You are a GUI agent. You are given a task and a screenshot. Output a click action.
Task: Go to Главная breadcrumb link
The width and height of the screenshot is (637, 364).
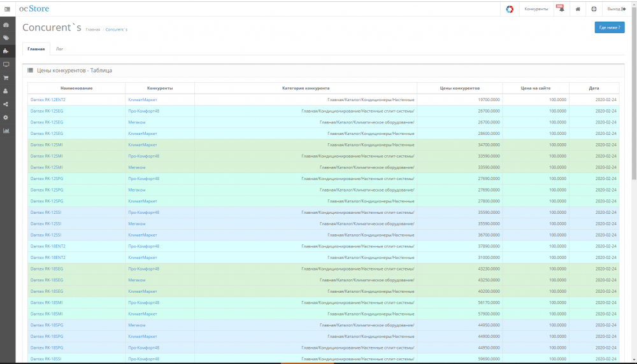[92, 30]
